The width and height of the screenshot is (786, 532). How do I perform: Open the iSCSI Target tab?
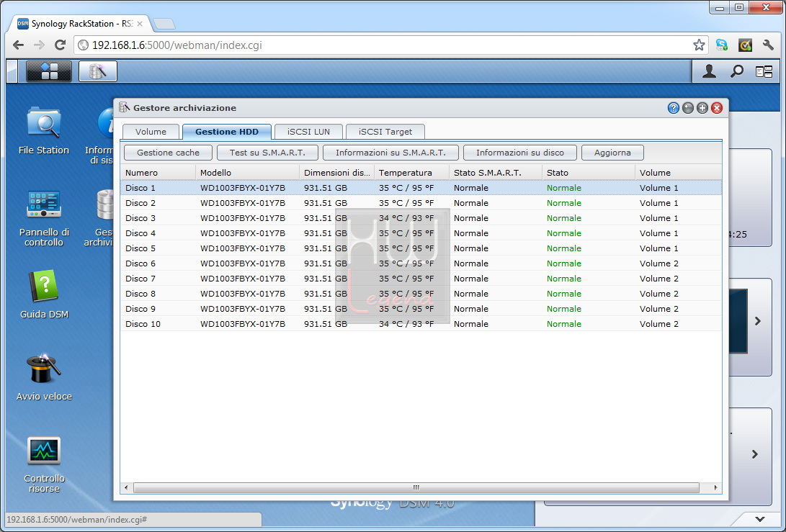click(x=385, y=132)
